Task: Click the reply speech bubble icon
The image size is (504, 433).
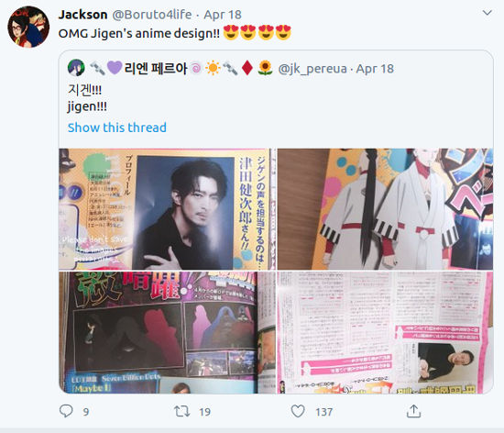Action: point(66,411)
